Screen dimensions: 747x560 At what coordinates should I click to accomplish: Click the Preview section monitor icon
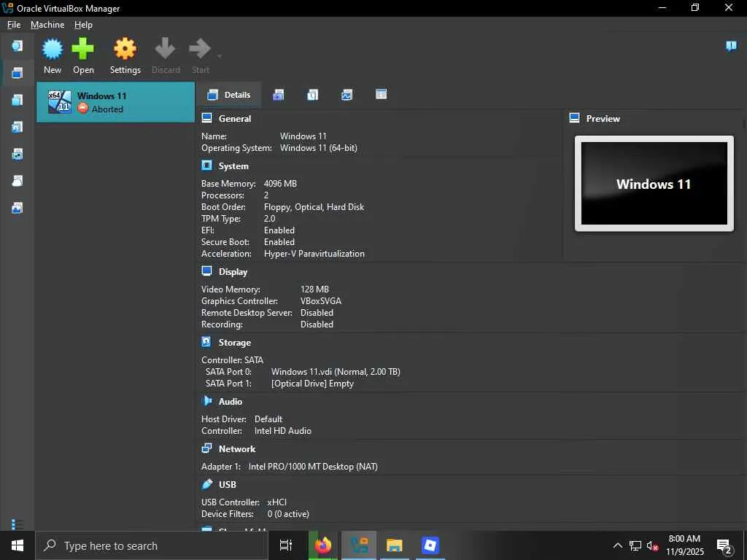point(575,118)
